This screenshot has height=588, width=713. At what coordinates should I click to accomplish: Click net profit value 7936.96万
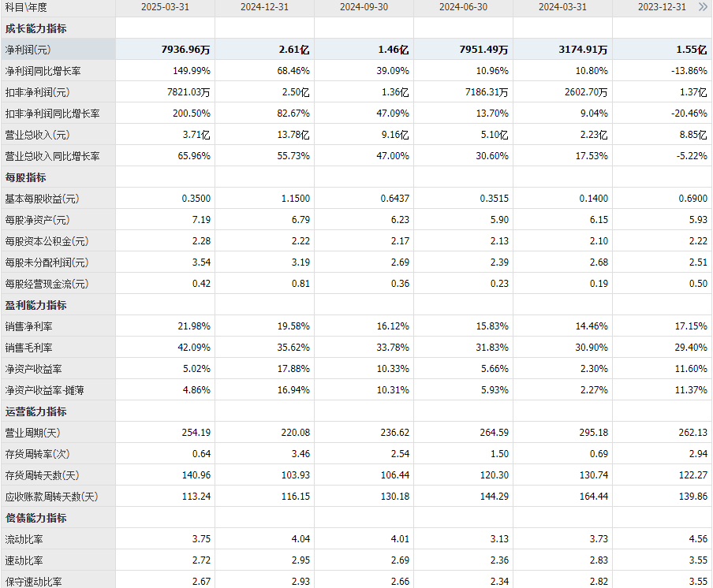pyautogui.click(x=185, y=50)
